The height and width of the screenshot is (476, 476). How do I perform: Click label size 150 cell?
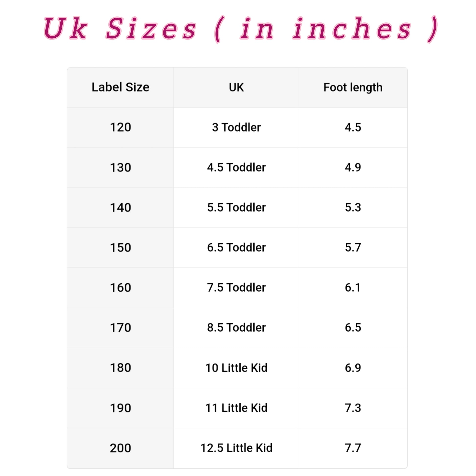point(120,248)
